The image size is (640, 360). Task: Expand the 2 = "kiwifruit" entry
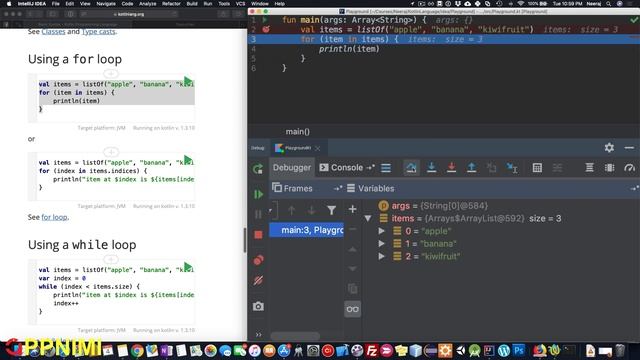382,256
